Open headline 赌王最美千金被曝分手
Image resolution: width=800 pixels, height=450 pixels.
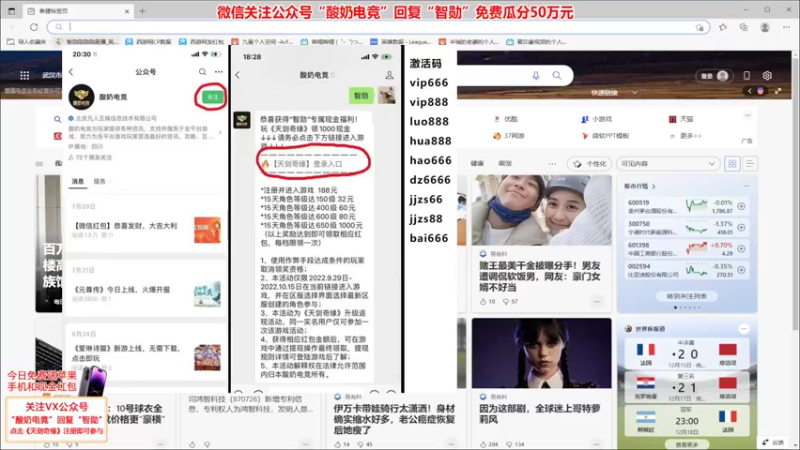[x=540, y=276]
